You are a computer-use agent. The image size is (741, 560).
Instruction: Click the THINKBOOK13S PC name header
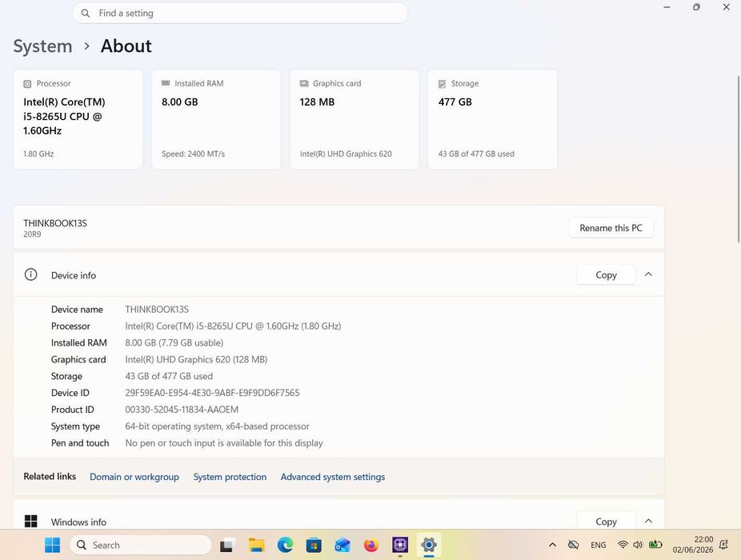pos(55,223)
